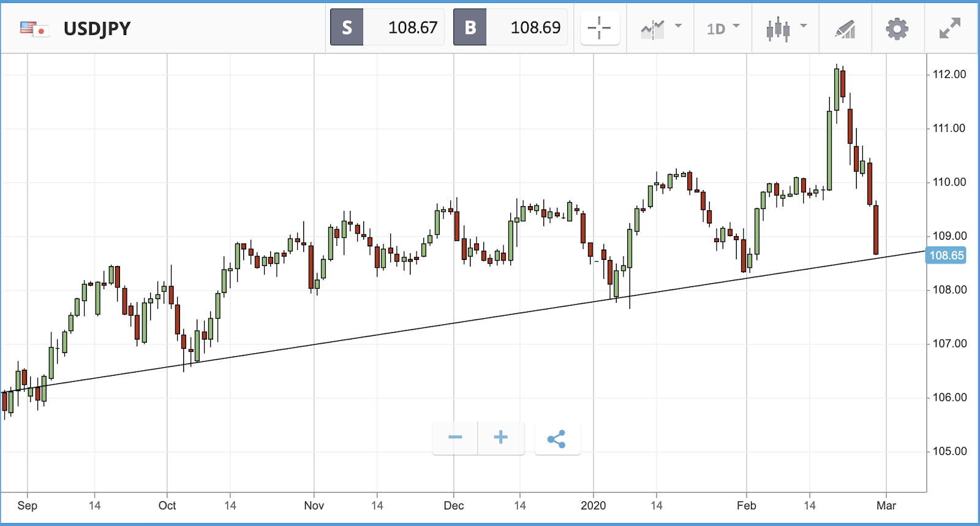
Task: Open the candlestick chart type dropdown
Action: point(786,28)
